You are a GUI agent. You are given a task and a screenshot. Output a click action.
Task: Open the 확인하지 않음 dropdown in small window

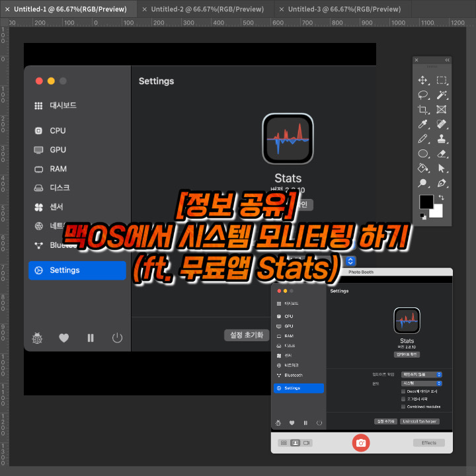coord(421,375)
